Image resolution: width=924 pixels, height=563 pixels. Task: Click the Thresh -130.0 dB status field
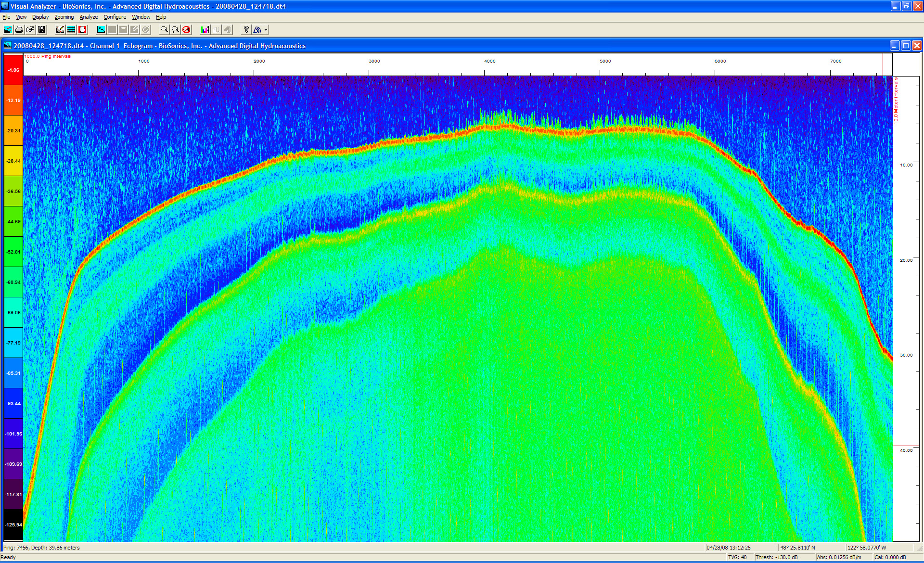[776, 557]
